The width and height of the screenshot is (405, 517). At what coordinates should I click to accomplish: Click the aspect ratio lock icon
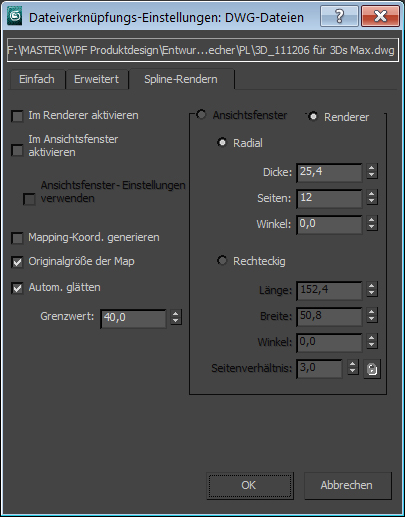pyautogui.click(x=372, y=369)
